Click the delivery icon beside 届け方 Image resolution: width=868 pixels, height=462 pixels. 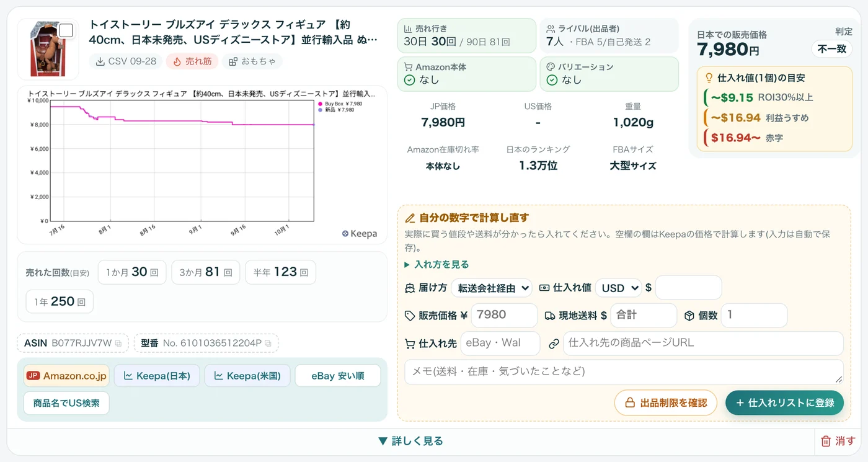click(409, 288)
